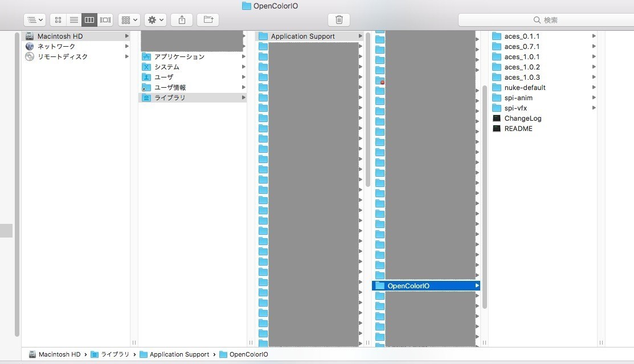Click scrollbar of Application Support column
634x364 pixels.
pyautogui.click(x=368, y=109)
